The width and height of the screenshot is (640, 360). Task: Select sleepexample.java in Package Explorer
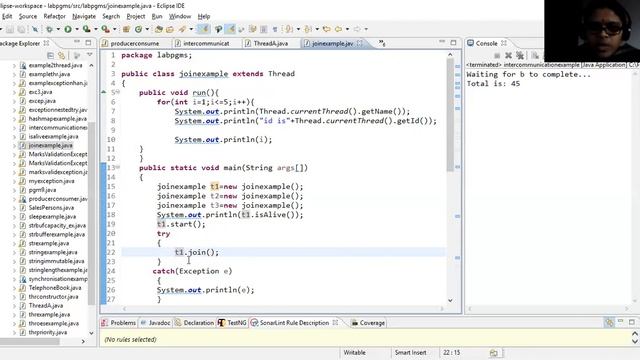tap(52, 217)
